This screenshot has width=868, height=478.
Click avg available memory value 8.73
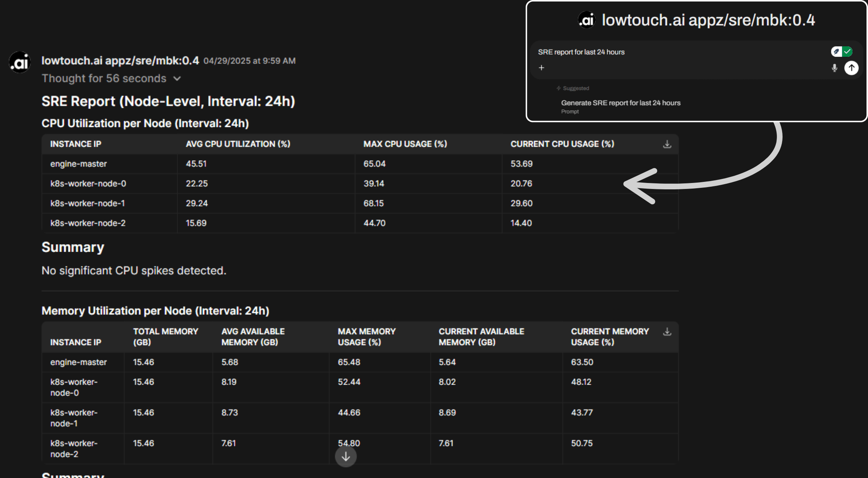coord(230,413)
